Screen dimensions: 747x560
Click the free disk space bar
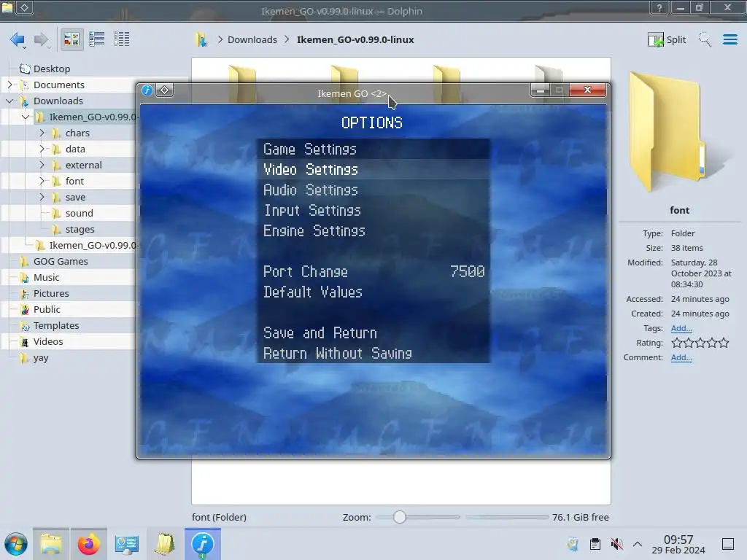tap(507, 517)
